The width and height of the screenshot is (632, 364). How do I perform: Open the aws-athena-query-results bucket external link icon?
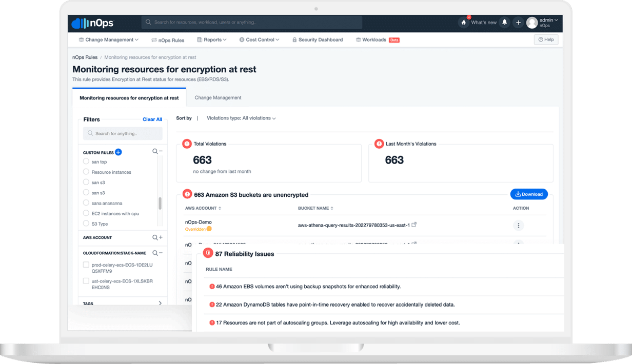[414, 225]
